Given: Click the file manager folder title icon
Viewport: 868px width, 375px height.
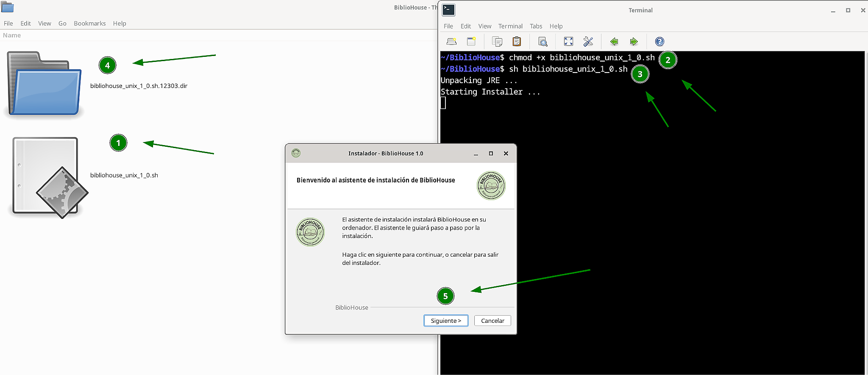Looking at the screenshot, I should (x=8, y=7).
